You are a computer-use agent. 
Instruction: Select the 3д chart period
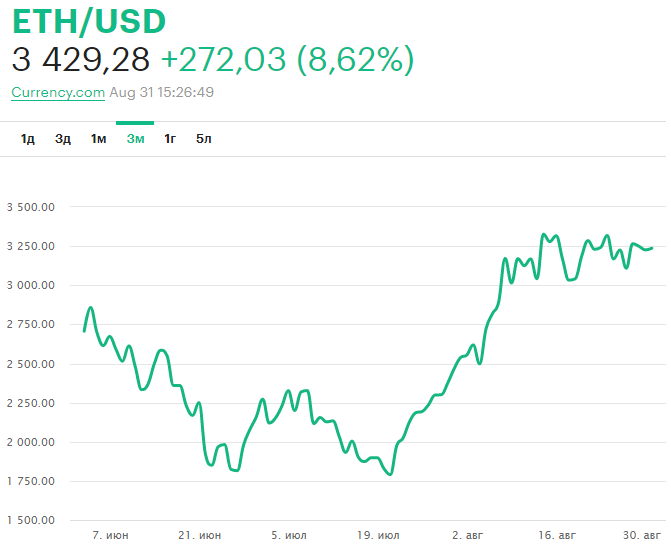tap(63, 139)
